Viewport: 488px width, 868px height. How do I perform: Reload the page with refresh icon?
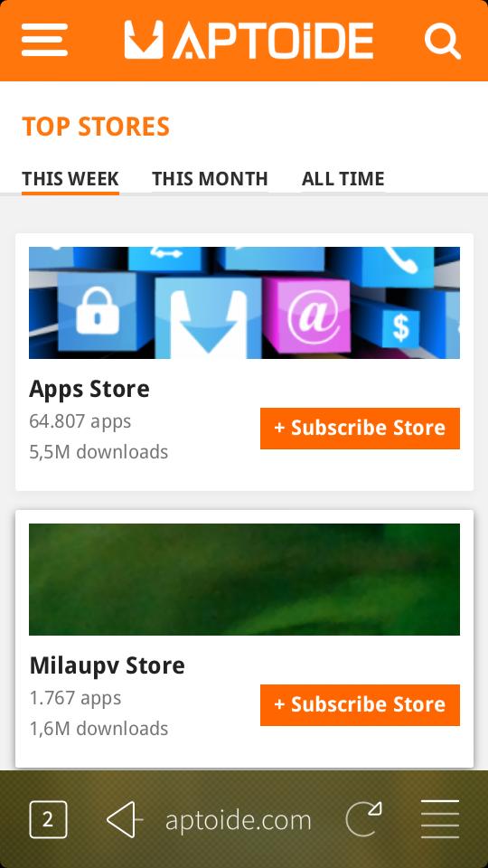[x=363, y=819]
